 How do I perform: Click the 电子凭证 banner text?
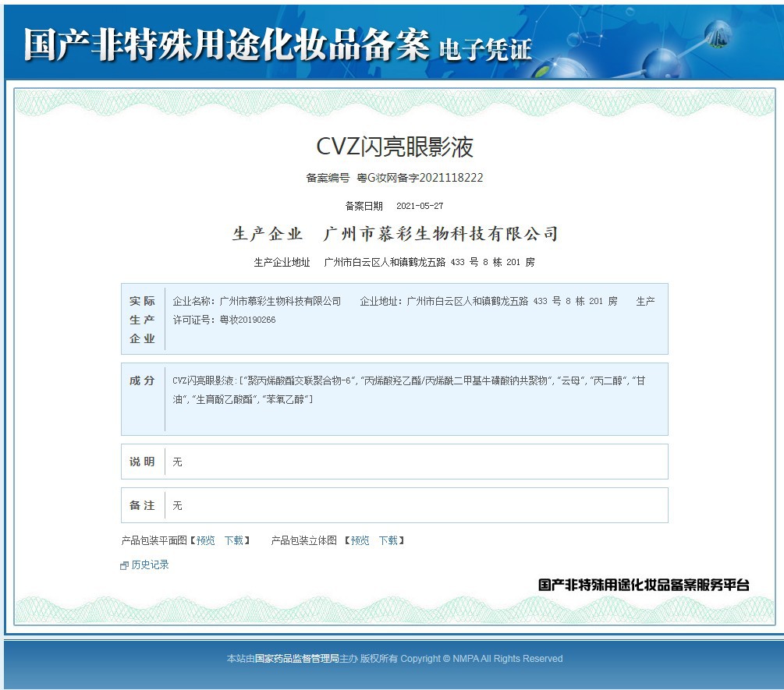click(485, 50)
